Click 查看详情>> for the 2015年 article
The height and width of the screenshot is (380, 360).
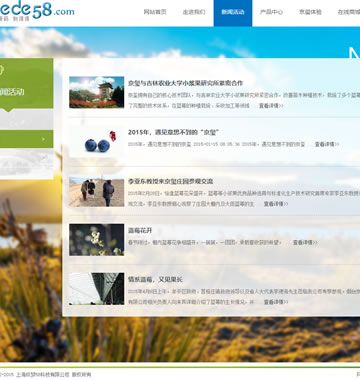(x=327, y=144)
